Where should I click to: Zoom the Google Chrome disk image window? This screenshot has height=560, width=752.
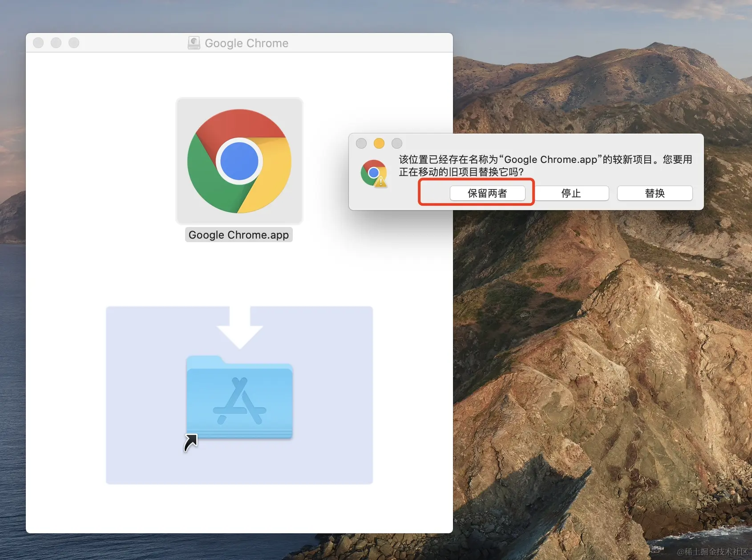pyautogui.click(x=74, y=43)
